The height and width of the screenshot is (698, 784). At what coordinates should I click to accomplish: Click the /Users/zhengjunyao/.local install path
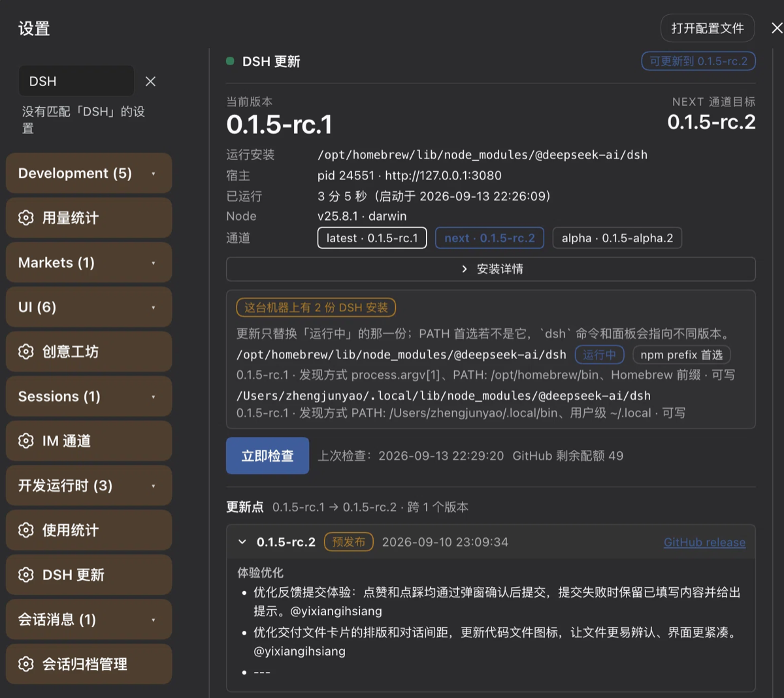[444, 396]
